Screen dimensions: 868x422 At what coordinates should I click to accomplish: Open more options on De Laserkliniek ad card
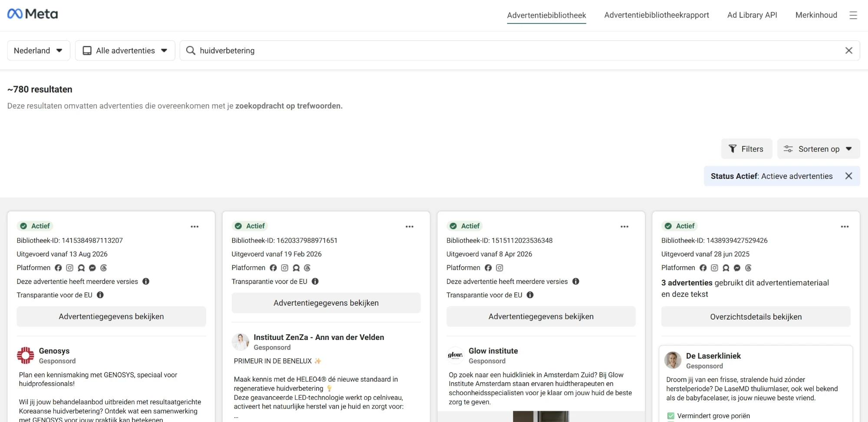[x=845, y=227]
